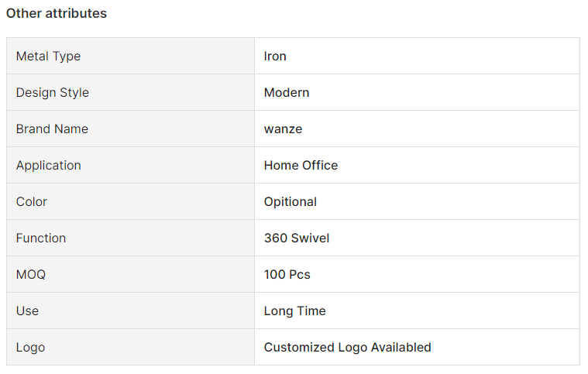The image size is (588, 374).
Task: Select the 'Application' label cell
Action: [x=130, y=165]
